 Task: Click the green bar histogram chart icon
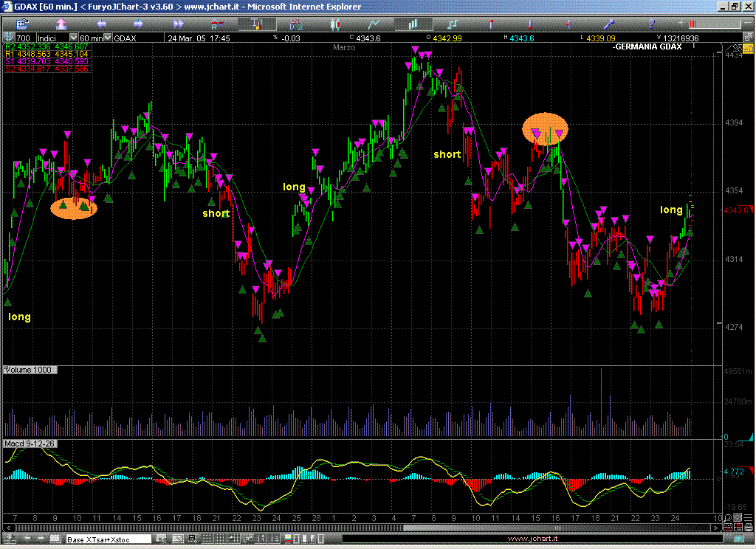[x=413, y=24]
